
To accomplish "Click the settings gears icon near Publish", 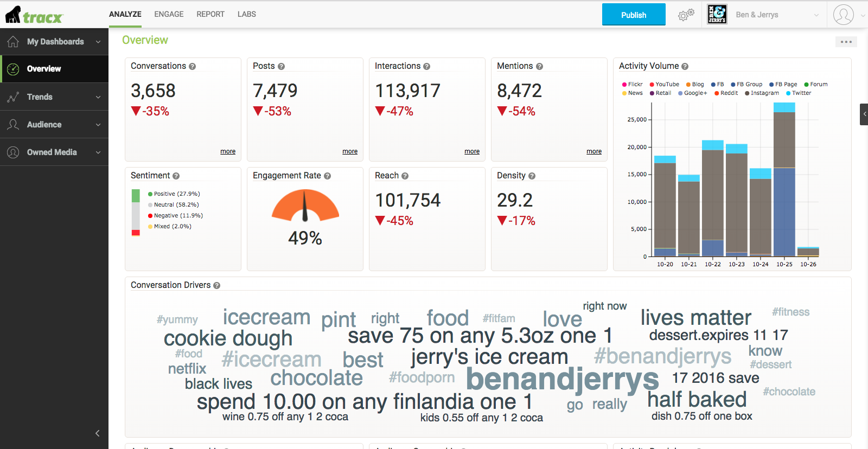I will 686,15.
